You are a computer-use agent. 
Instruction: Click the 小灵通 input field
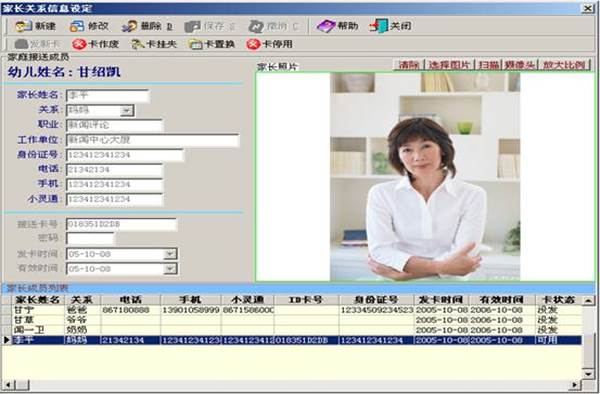coord(114,200)
